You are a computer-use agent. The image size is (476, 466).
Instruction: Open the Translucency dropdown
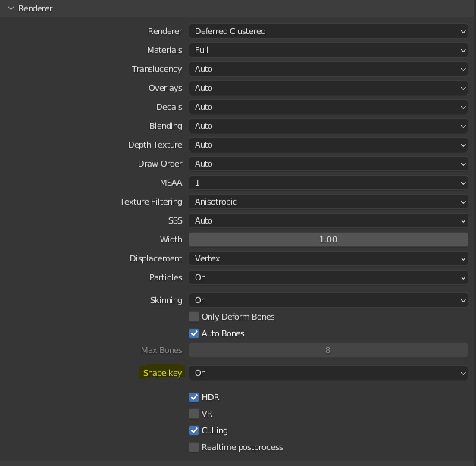pos(327,69)
